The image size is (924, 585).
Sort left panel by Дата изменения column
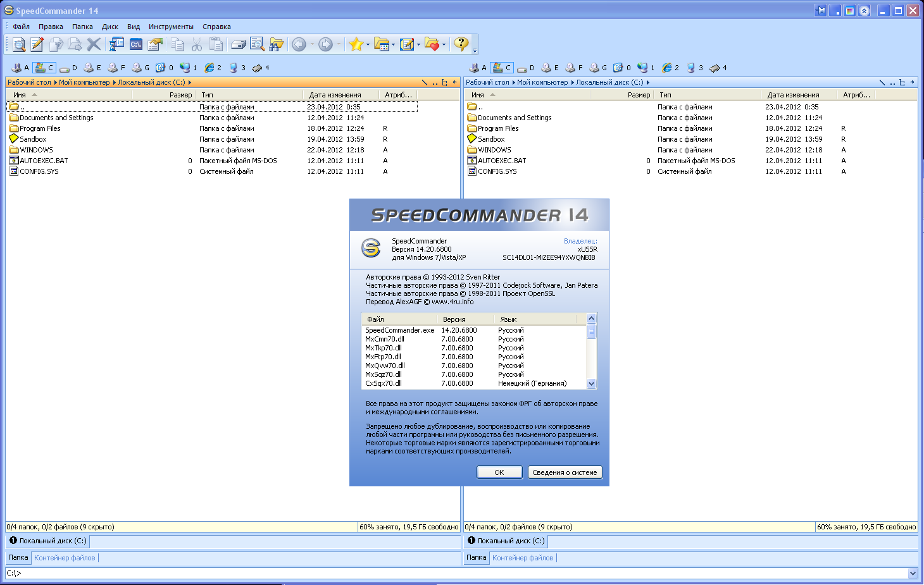pos(341,95)
